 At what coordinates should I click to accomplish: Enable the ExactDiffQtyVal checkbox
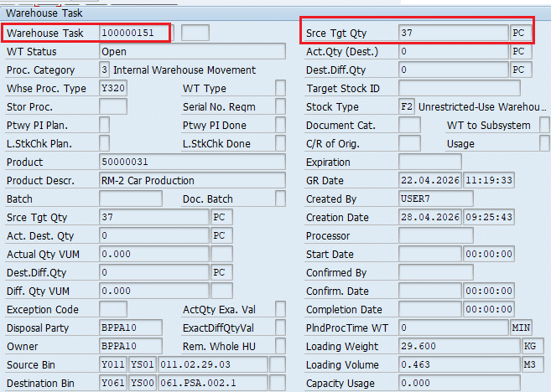[280, 328]
